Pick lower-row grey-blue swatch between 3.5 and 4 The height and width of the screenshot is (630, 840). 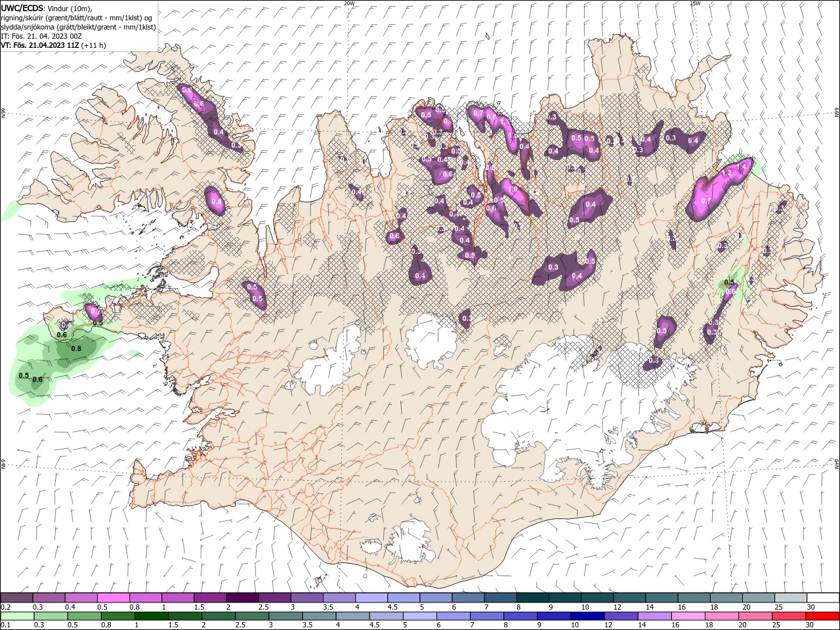click(x=319, y=616)
